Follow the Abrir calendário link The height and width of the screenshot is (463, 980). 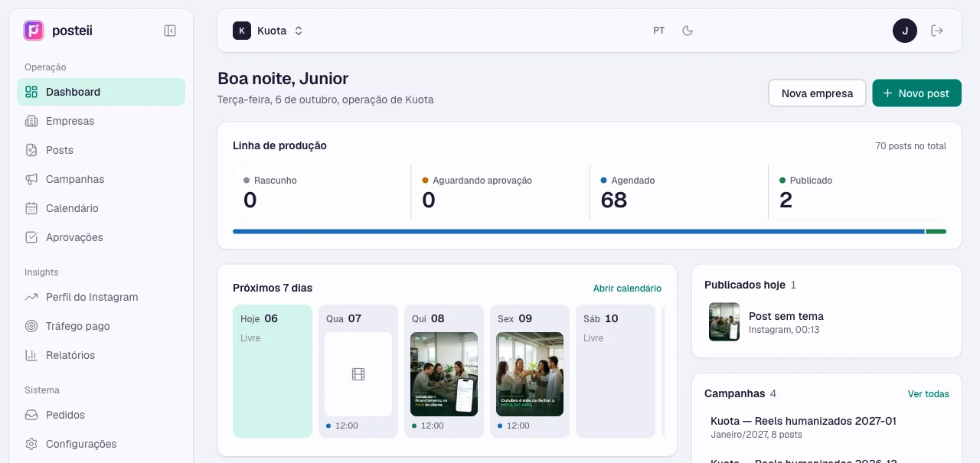coord(627,289)
